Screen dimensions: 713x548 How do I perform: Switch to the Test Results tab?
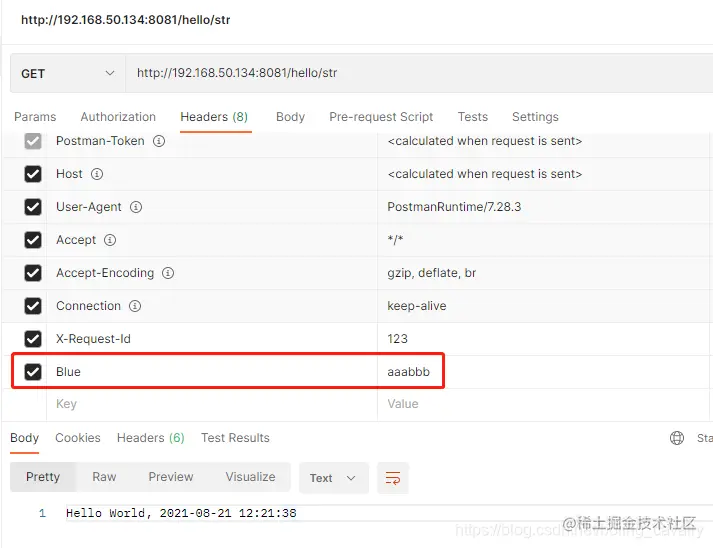(235, 437)
